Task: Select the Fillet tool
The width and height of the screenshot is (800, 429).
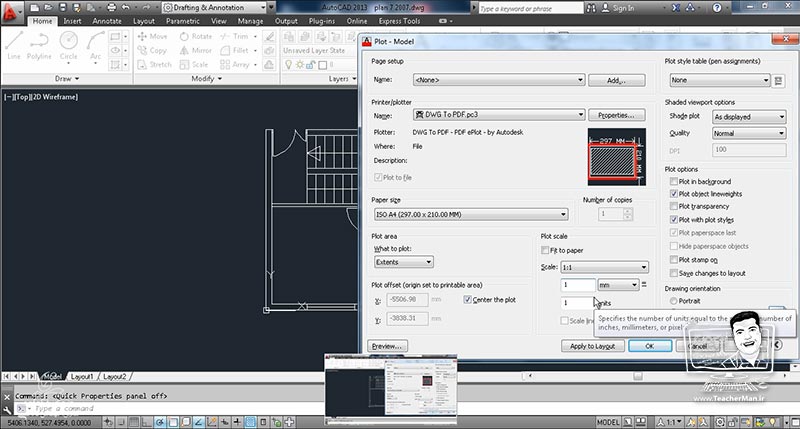Action: tap(235, 51)
